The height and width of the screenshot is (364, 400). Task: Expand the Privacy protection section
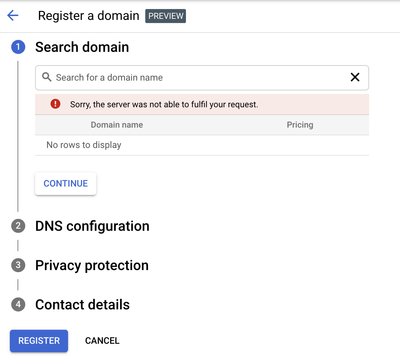click(x=92, y=265)
